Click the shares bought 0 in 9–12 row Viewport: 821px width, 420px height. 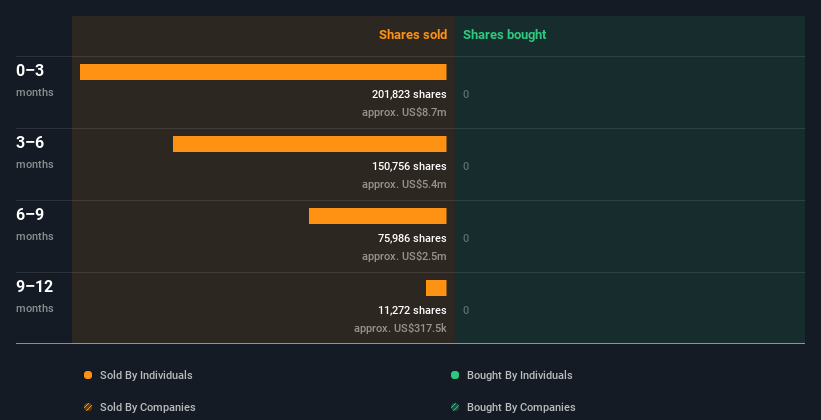point(466,310)
